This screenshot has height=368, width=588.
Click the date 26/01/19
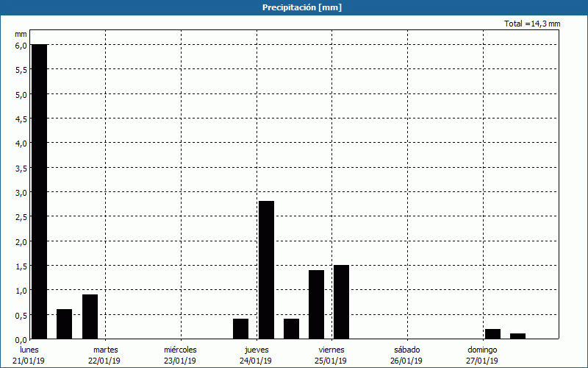(406, 361)
